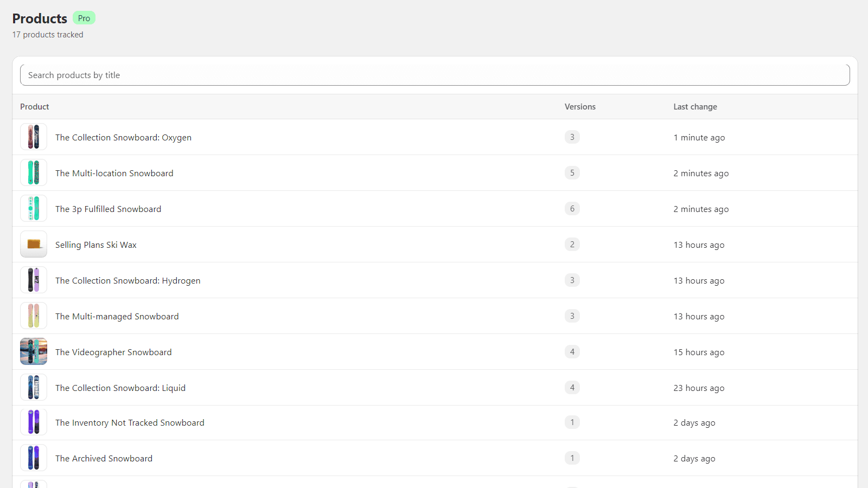Screen dimensions: 868x488
Task: Click the '17 products tracked' subtitle
Action: click(48, 35)
